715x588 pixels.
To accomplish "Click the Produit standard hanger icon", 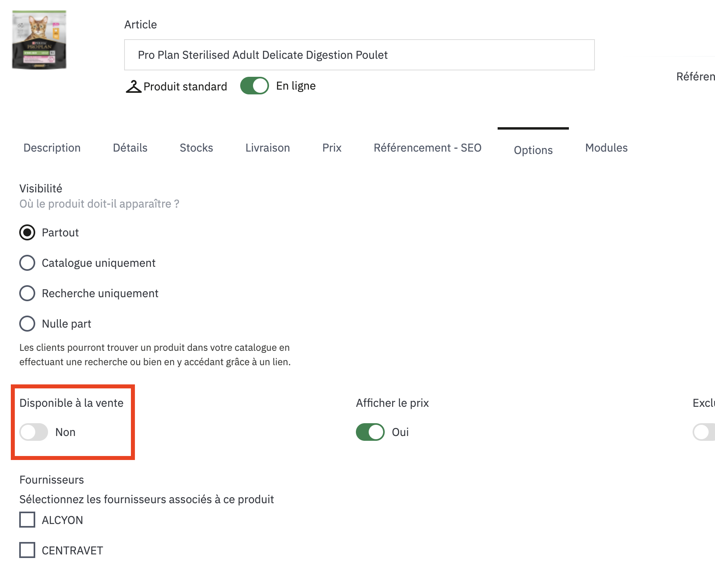I will (x=134, y=86).
